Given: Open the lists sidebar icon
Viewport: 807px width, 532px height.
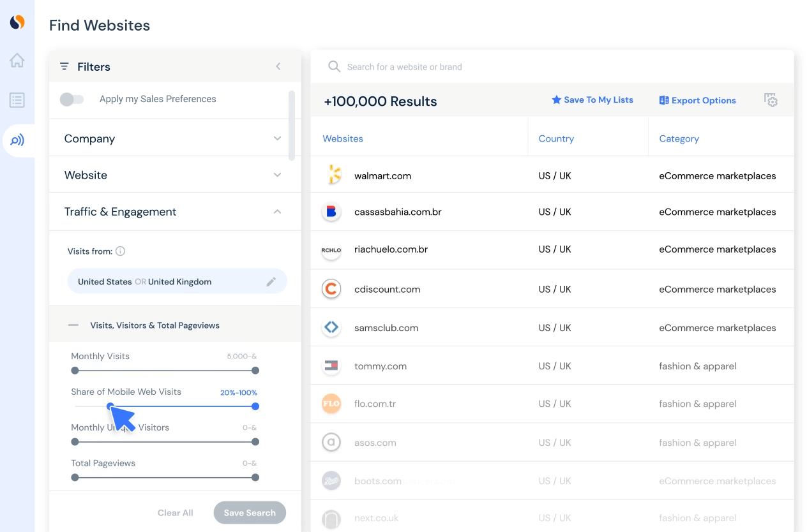Looking at the screenshot, I should (x=17, y=100).
